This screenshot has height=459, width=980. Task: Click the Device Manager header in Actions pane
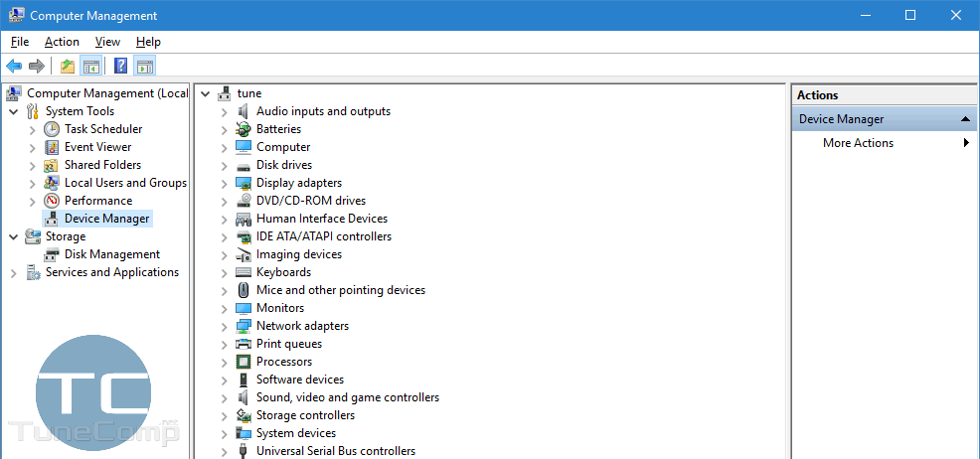coord(885,118)
